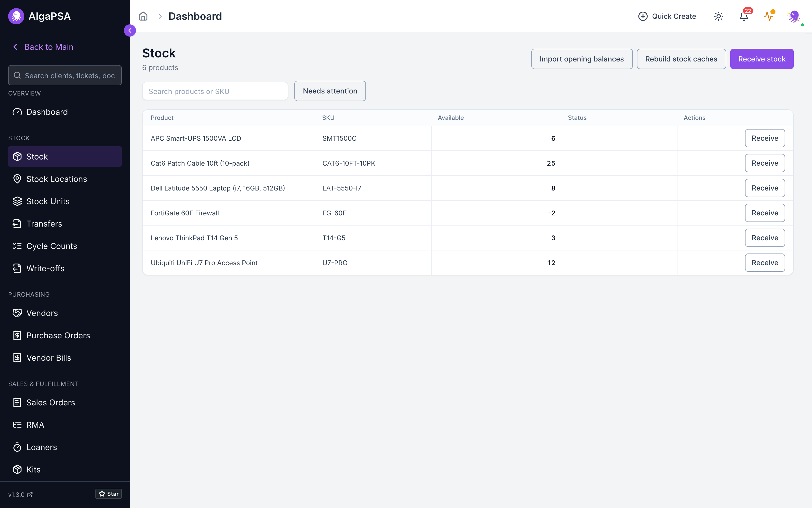This screenshot has width=812, height=508.
Task: Click Import opening balances button
Action: (582, 59)
